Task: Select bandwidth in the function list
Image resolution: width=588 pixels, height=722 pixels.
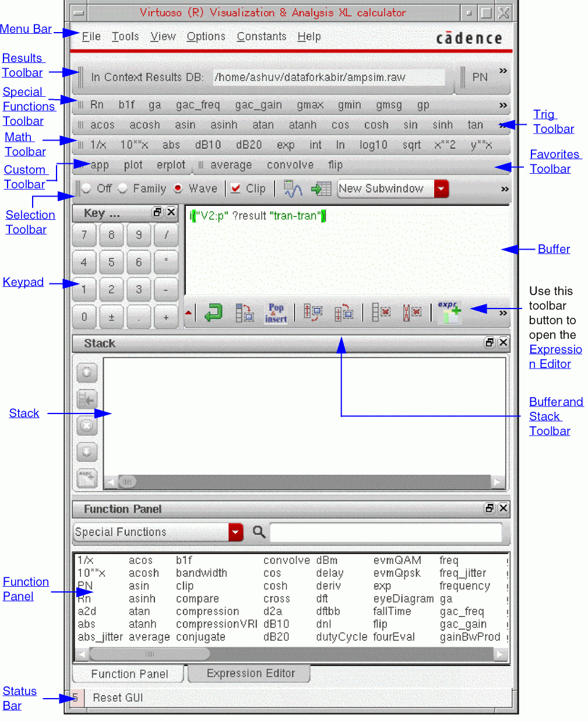Action: pos(202,573)
